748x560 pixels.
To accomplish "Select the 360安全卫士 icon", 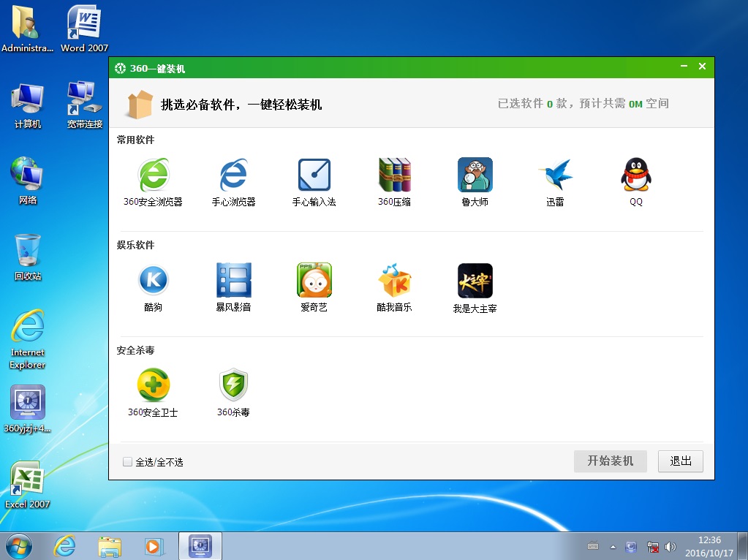I will 153,385.
